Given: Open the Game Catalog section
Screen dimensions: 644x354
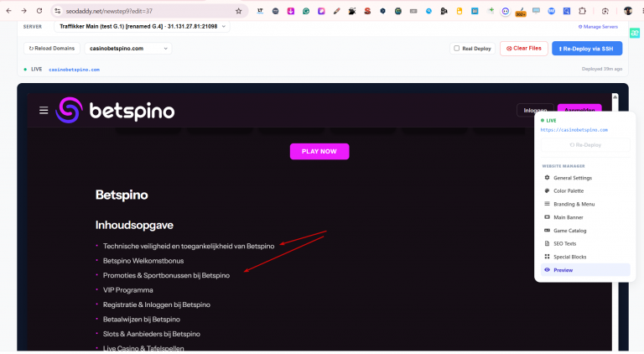Looking at the screenshot, I should click(585, 231).
